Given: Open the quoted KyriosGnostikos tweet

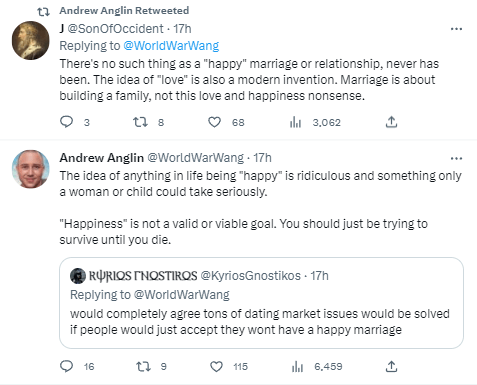Looking at the screenshot, I should [261, 303].
